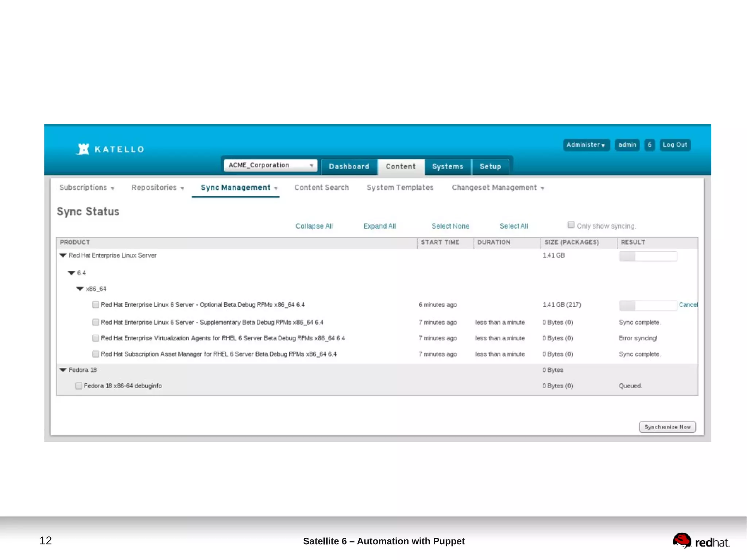Screen dimensions: 747x560
Task: Open the Administer dropdown menu
Action: pyautogui.click(x=585, y=145)
